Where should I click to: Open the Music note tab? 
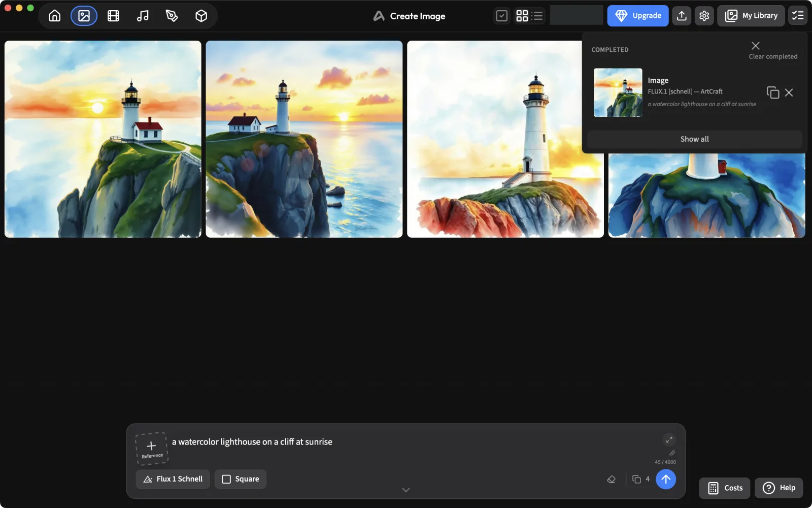coord(143,16)
